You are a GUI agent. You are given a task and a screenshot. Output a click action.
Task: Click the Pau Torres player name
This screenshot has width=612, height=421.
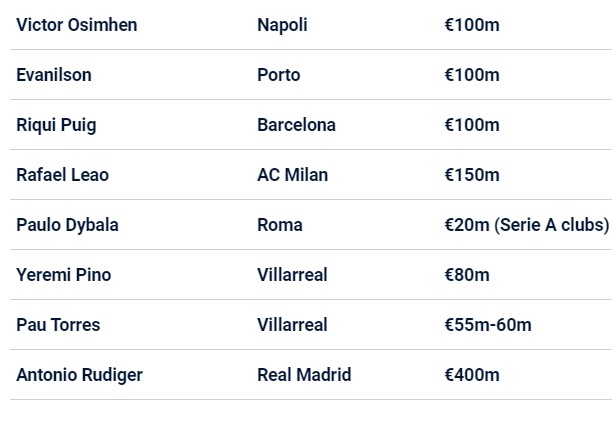58,325
